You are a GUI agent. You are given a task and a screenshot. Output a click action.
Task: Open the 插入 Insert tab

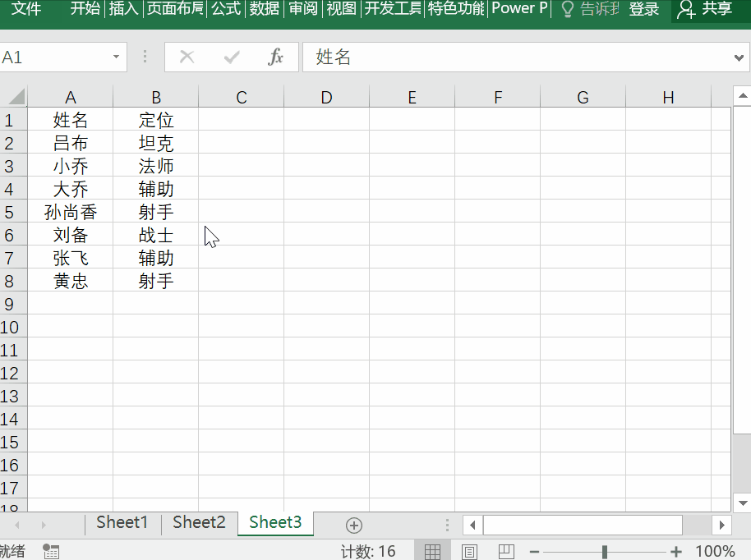point(123,8)
